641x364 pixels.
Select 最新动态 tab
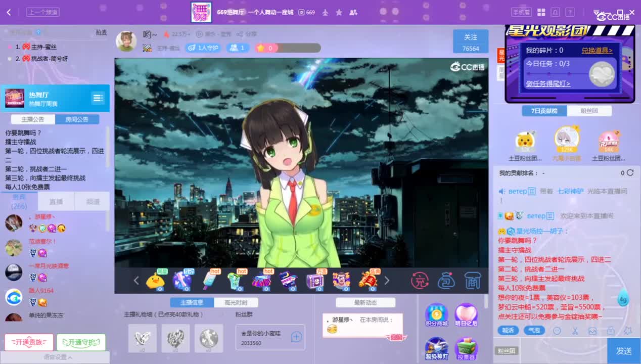pyautogui.click(x=365, y=302)
